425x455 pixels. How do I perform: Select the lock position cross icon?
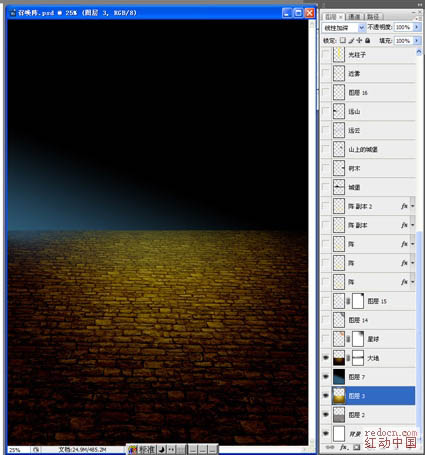tap(359, 40)
